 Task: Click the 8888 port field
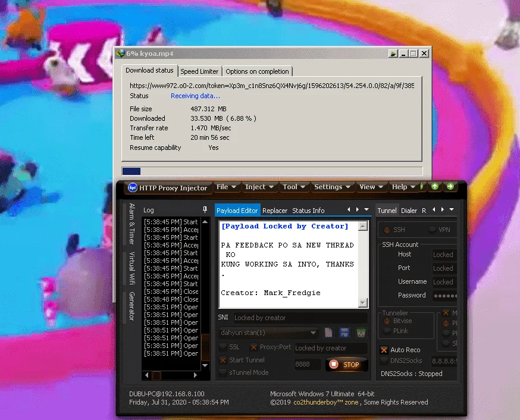(308, 364)
